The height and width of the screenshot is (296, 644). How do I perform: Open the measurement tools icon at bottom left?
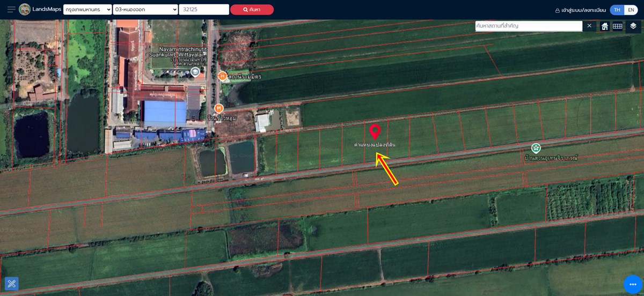(x=12, y=284)
